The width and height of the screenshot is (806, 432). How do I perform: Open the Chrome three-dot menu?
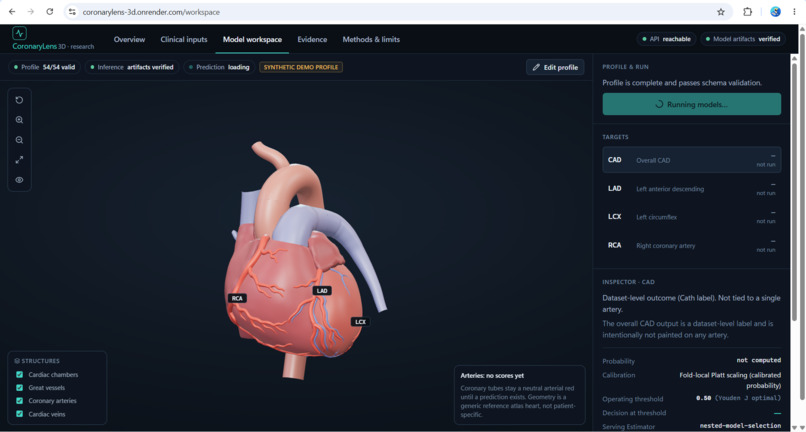[794, 12]
